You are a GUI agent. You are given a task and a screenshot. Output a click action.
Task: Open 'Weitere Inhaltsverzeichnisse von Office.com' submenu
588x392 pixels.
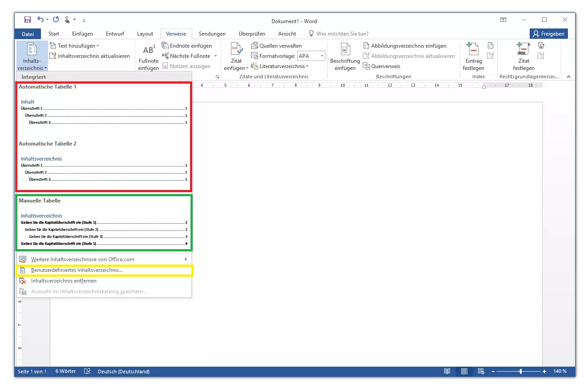104,259
